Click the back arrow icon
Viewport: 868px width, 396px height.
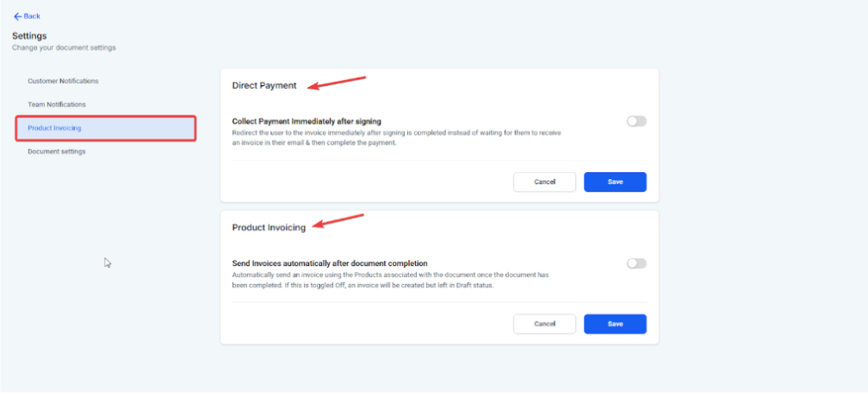tap(17, 16)
